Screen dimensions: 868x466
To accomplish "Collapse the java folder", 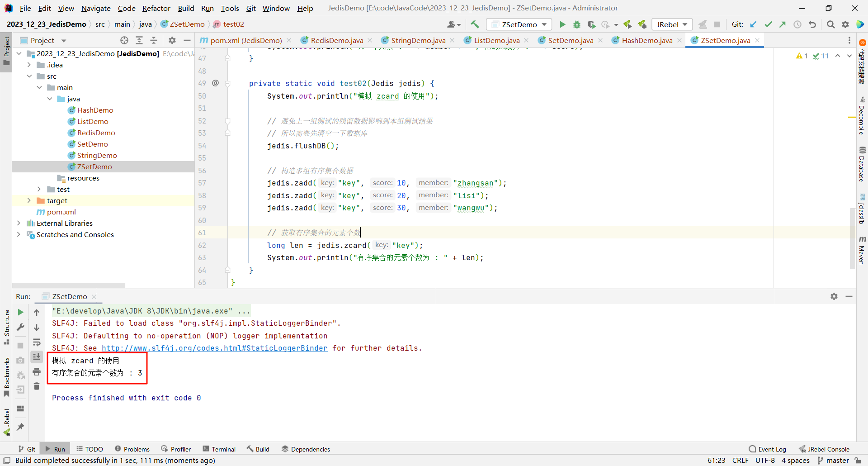I will point(50,99).
